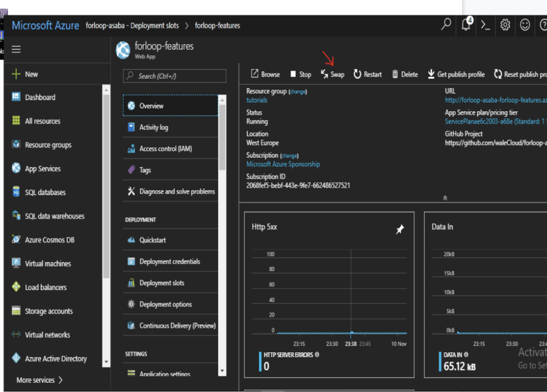Click the resource menu search field
Viewport: 547px width, 392px height.
click(x=175, y=76)
